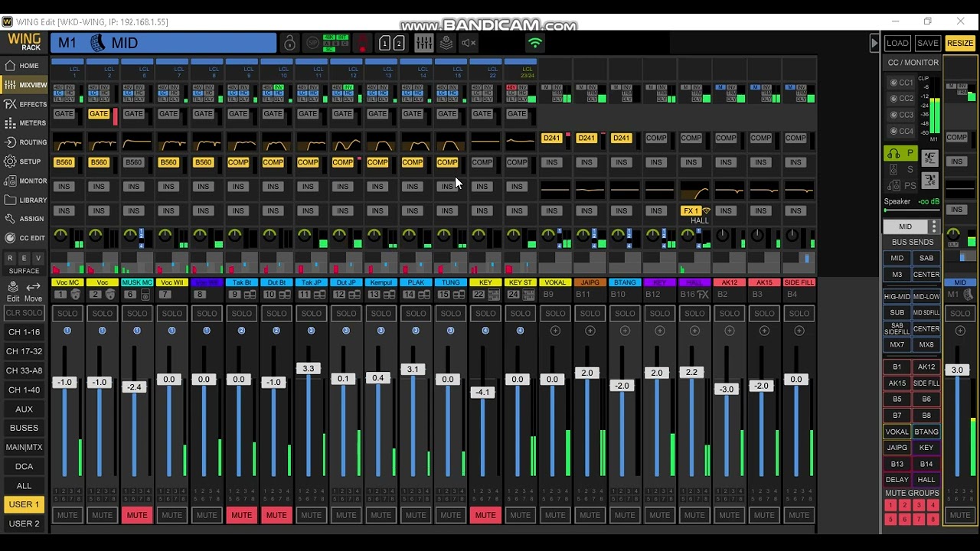Toggle GATE on channel 2
This screenshot has height=551, width=980.
pyautogui.click(x=99, y=114)
